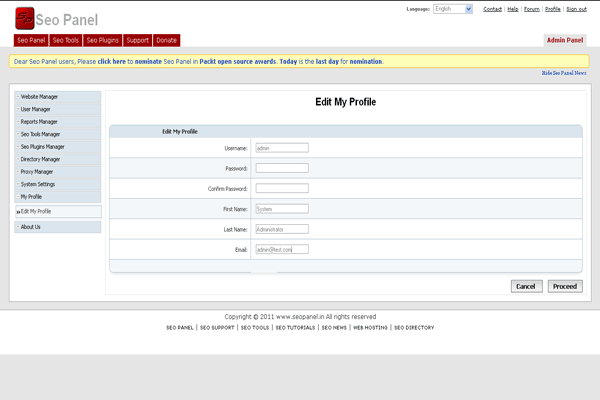Image resolution: width=600 pixels, height=400 pixels.
Task: Click the About Us sidebar item
Action: click(x=31, y=227)
